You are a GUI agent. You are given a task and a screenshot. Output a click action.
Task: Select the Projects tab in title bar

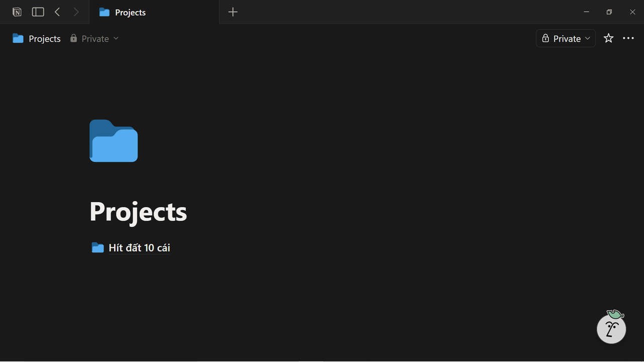(x=130, y=13)
